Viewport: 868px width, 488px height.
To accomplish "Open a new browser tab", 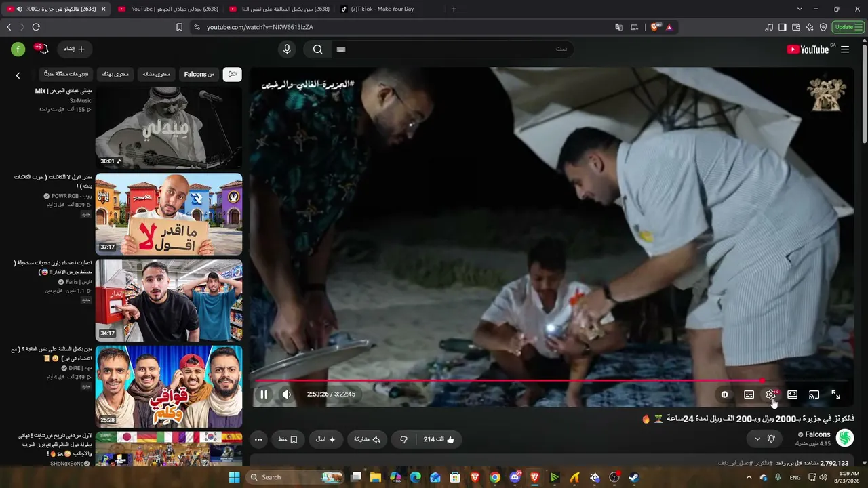I will (x=454, y=9).
